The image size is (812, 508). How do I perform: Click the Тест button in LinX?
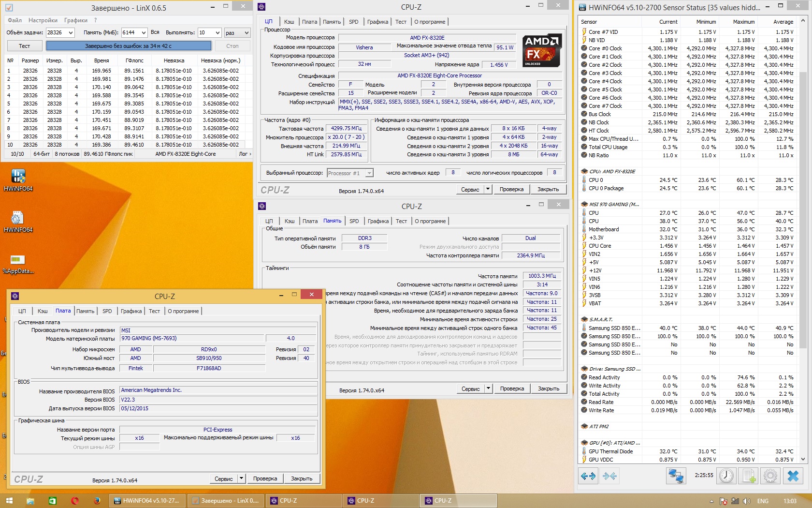tap(24, 46)
